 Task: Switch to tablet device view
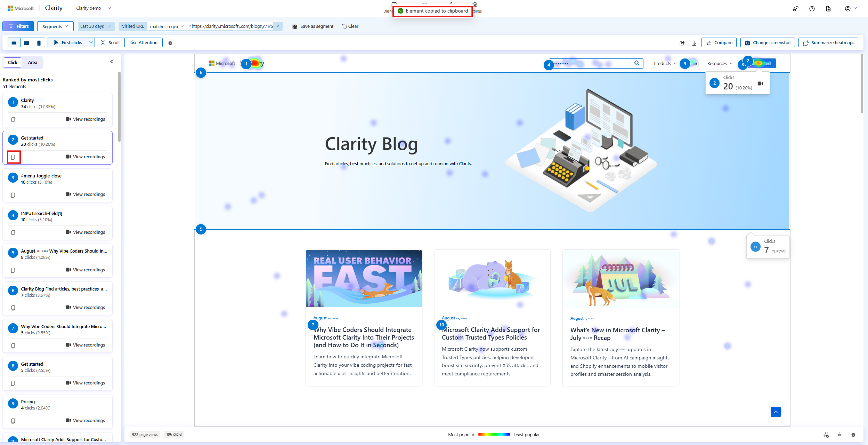click(x=26, y=42)
